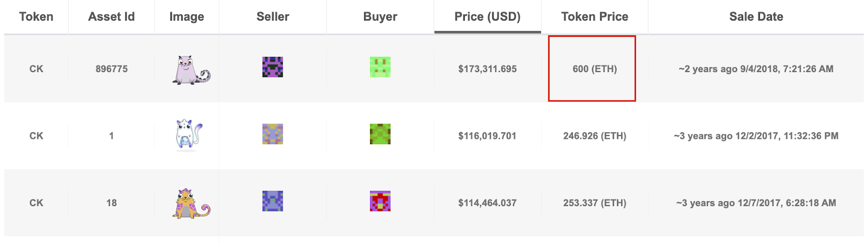Click the Buyer column header

coord(380,17)
